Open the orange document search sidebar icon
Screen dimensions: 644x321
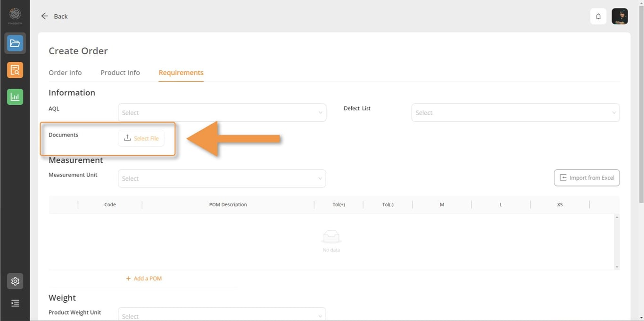tap(15, 70)
